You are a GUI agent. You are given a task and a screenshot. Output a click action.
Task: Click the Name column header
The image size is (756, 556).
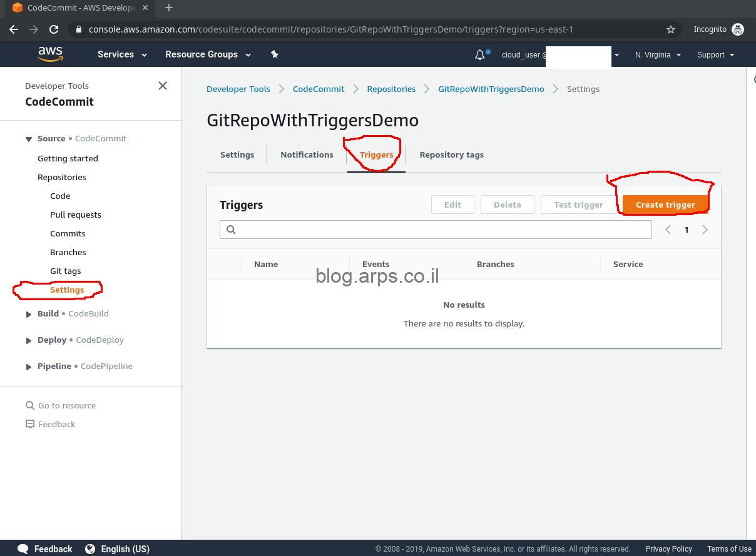point(266,264)
